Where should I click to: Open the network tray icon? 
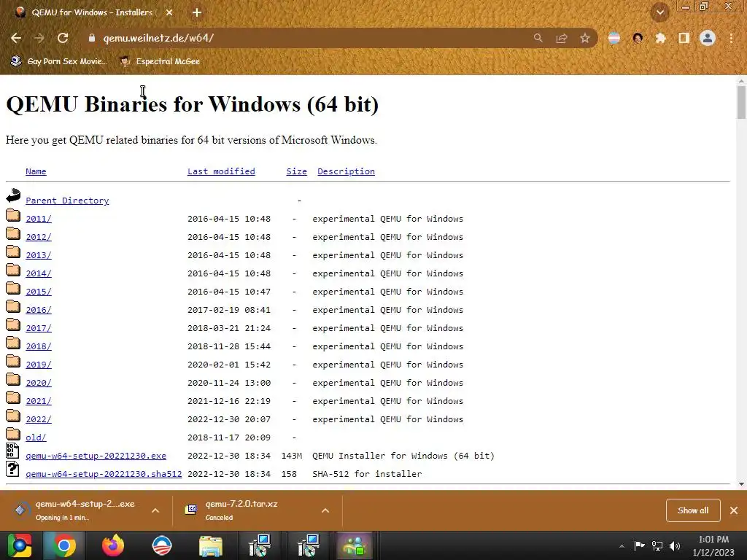point(657,546)
